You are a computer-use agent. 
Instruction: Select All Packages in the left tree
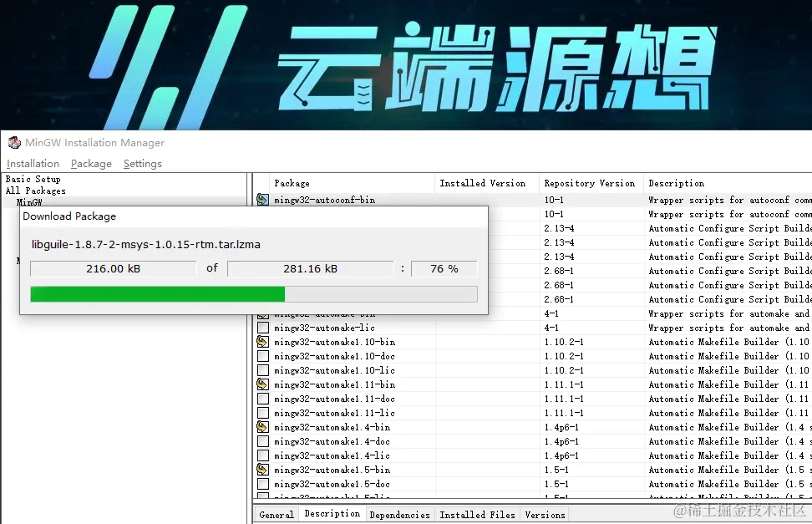pos(36,191)
